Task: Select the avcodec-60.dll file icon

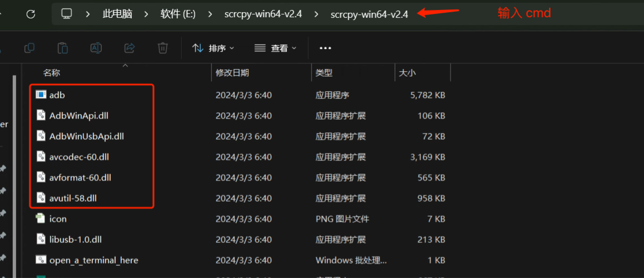Action: 41,157
